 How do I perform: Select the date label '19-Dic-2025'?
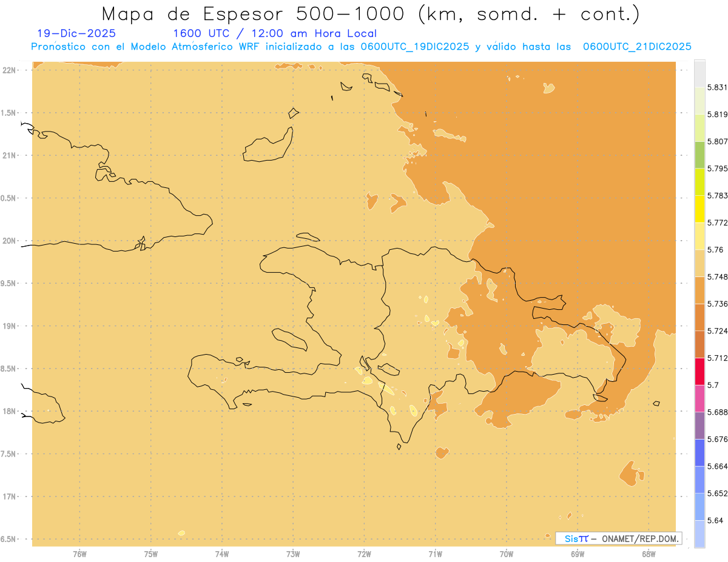[76, 33]
